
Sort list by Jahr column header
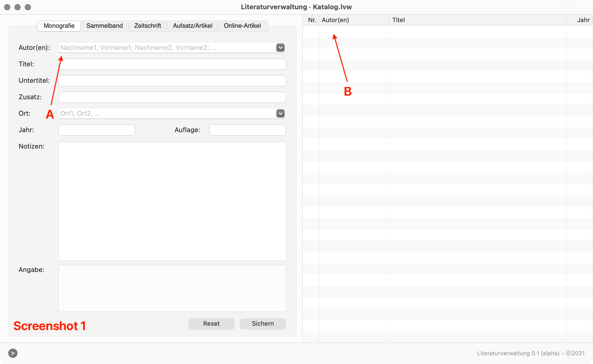583,20
